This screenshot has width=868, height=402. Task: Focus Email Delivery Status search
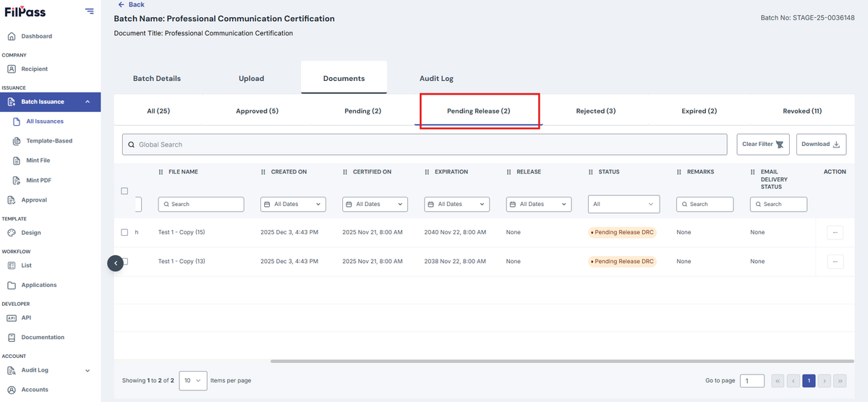point(778,204)
